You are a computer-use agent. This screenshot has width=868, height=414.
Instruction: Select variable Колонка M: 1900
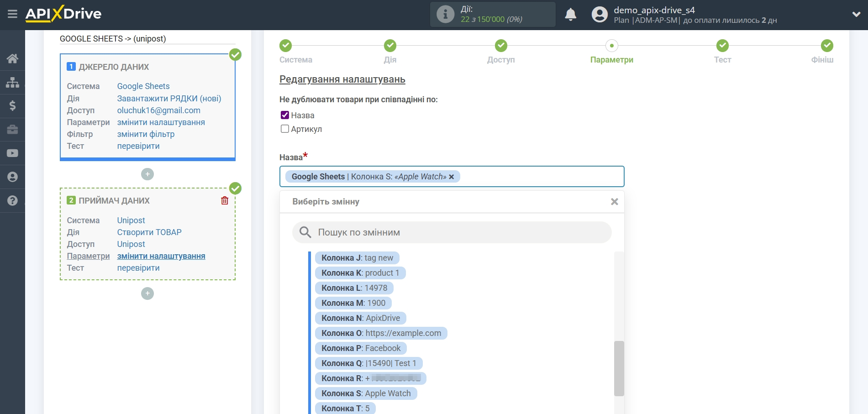(x=353, y=303)
